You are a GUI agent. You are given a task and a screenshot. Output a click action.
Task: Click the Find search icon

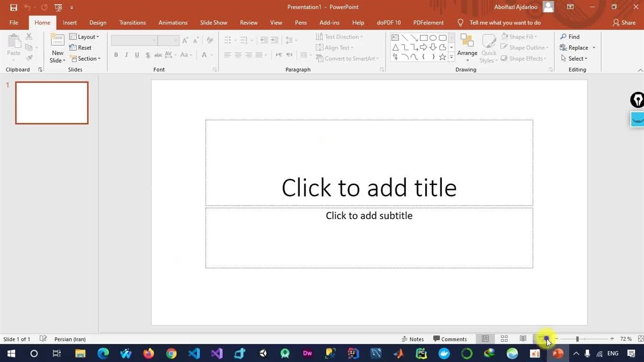[x=564, y=37]
